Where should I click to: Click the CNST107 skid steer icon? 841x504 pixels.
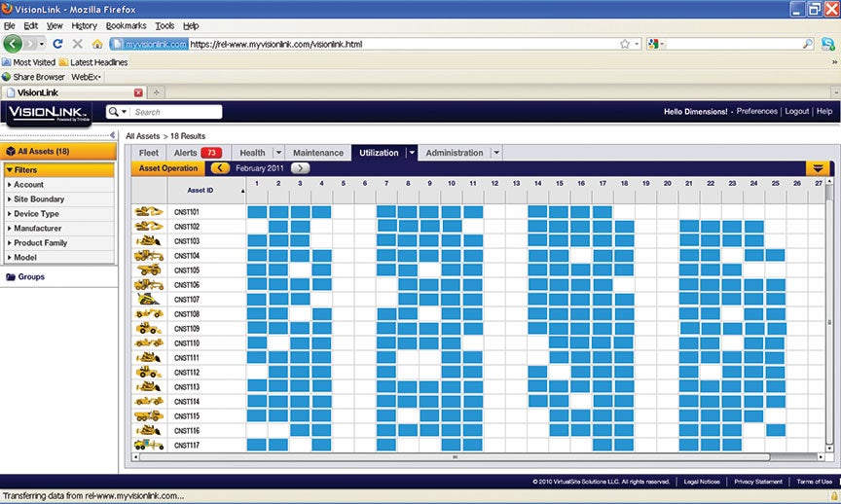click(x=148, y=299)
